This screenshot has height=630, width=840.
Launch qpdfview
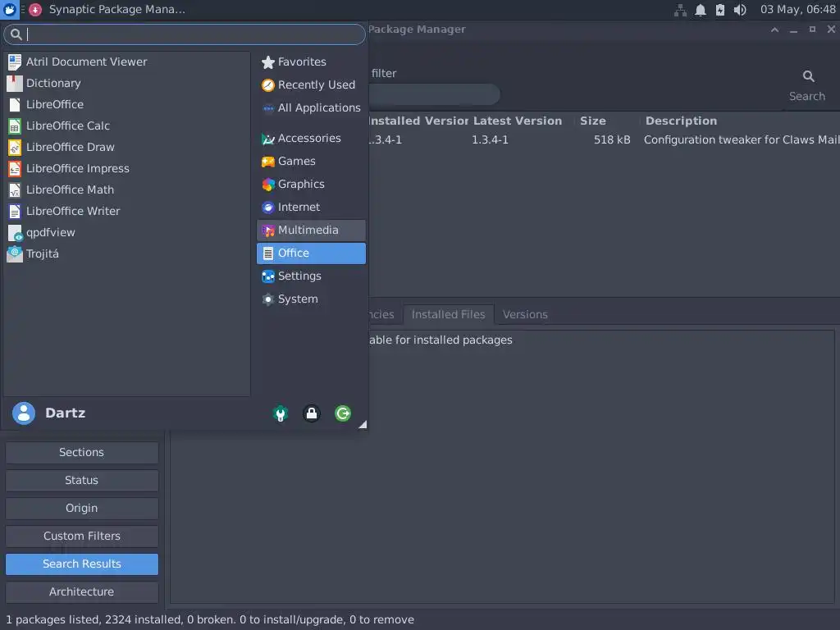tap(127, 232)
